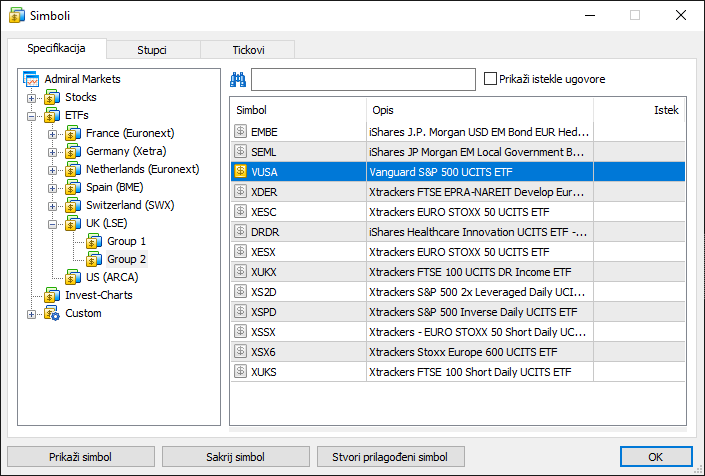Confirm with the OK button
Viewport: 705px width, 476px height.
tap(656, 457)
